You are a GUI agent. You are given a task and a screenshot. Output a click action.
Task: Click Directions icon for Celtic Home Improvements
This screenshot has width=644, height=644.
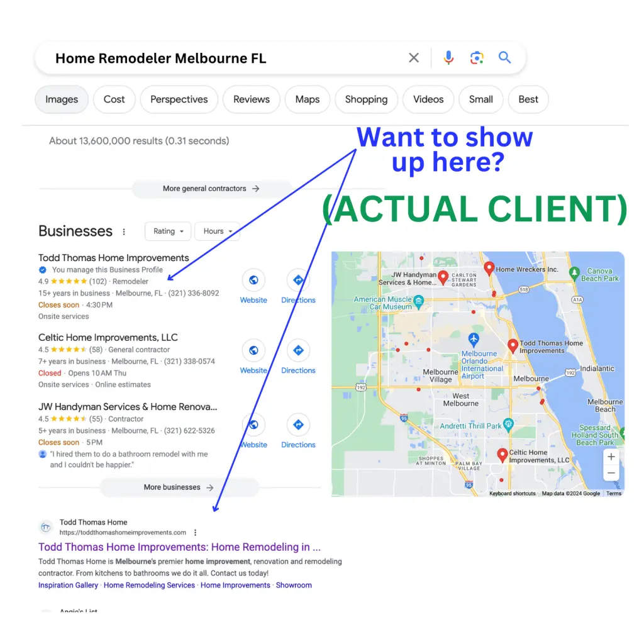298,350
